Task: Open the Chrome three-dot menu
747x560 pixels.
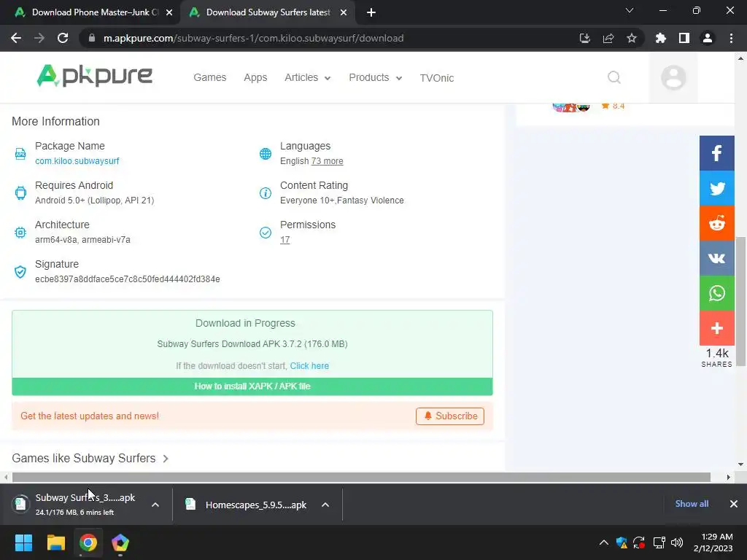Action: (731, 38)
